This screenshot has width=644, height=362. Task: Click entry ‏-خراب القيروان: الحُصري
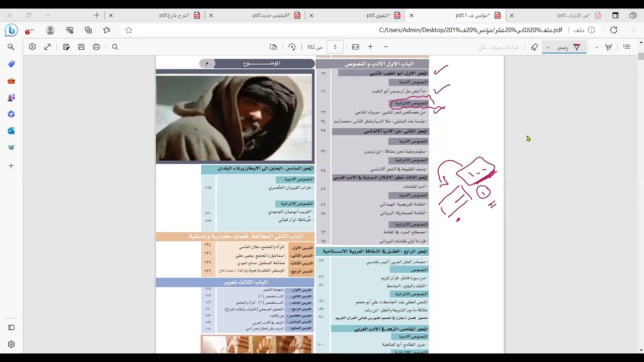pyautogui.click(x=291, y=188)
